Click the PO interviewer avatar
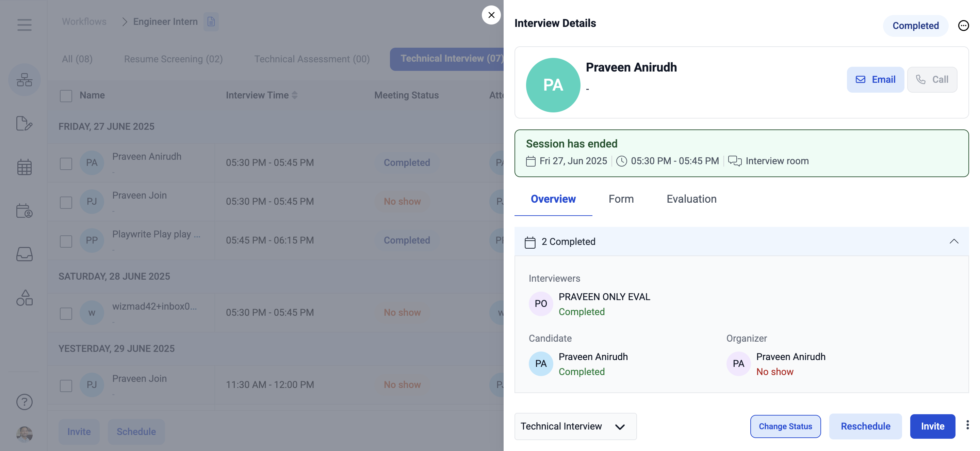 [x=541, y=304]
